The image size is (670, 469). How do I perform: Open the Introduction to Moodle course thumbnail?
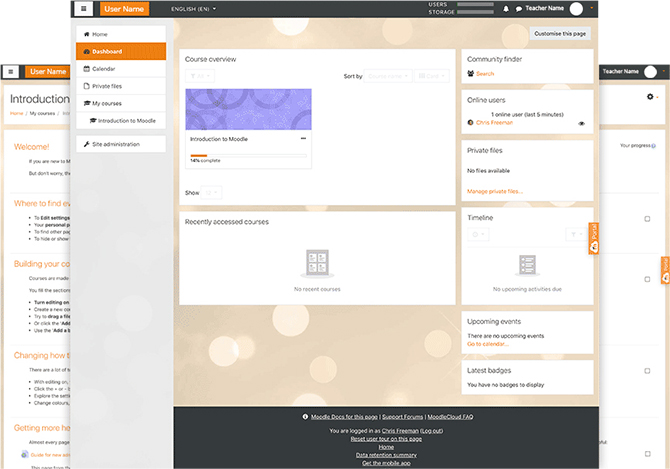coord(248,109)
